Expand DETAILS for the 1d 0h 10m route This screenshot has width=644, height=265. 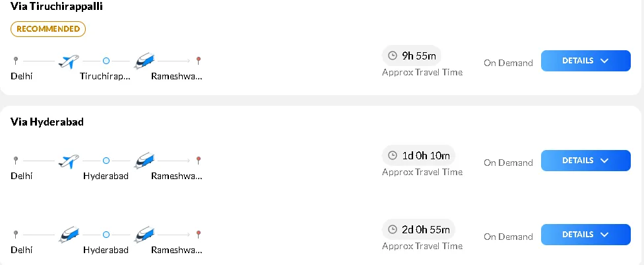tap(586, 161)
